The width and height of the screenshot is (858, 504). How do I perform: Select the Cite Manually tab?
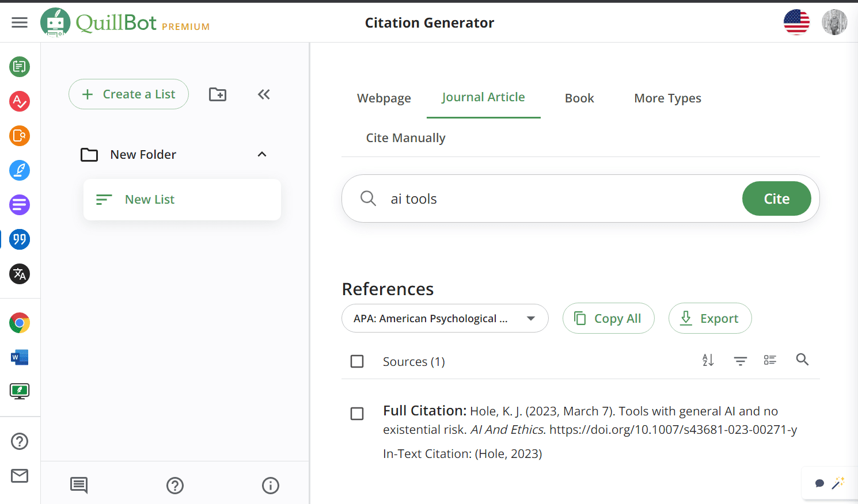[406, 138]
